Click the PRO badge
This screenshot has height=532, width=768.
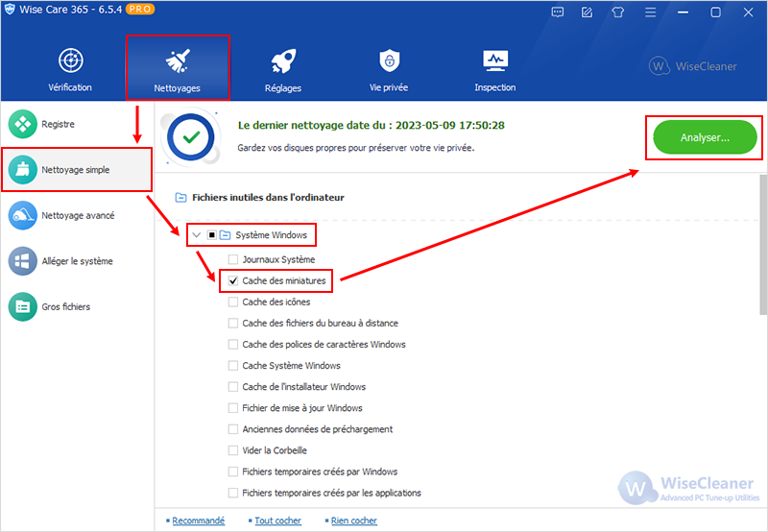(x=140, y=10)
